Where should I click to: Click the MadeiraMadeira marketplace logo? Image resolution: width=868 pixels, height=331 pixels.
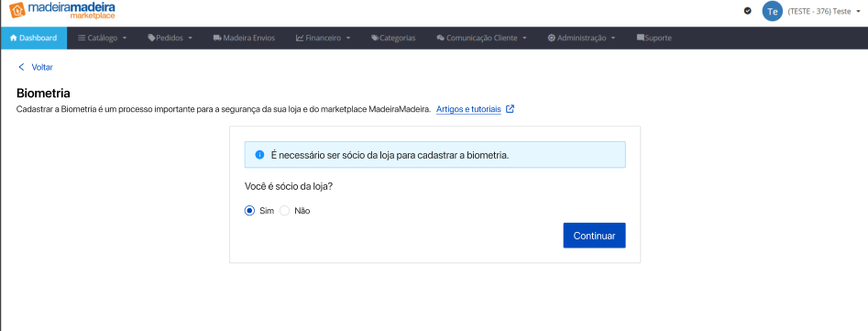point(62,10)
